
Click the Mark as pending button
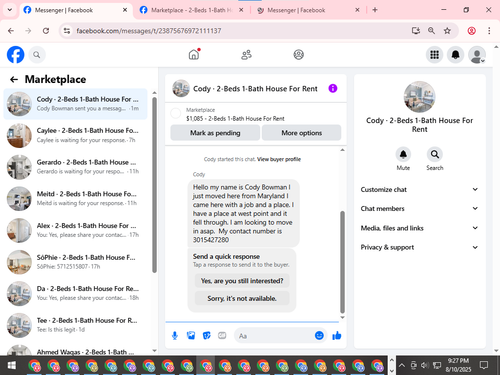215,133
